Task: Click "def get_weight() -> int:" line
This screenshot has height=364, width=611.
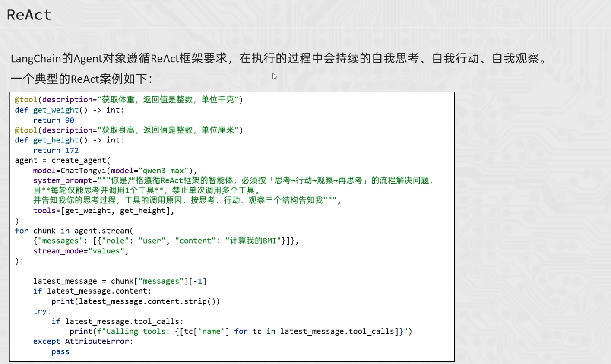Action: click(x=70, y=110)
